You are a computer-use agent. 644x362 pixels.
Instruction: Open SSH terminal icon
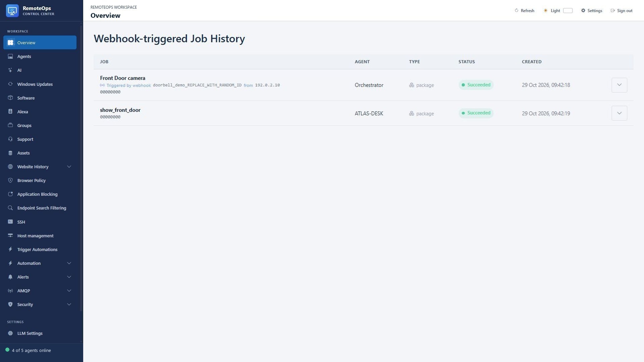coord(10,222)
